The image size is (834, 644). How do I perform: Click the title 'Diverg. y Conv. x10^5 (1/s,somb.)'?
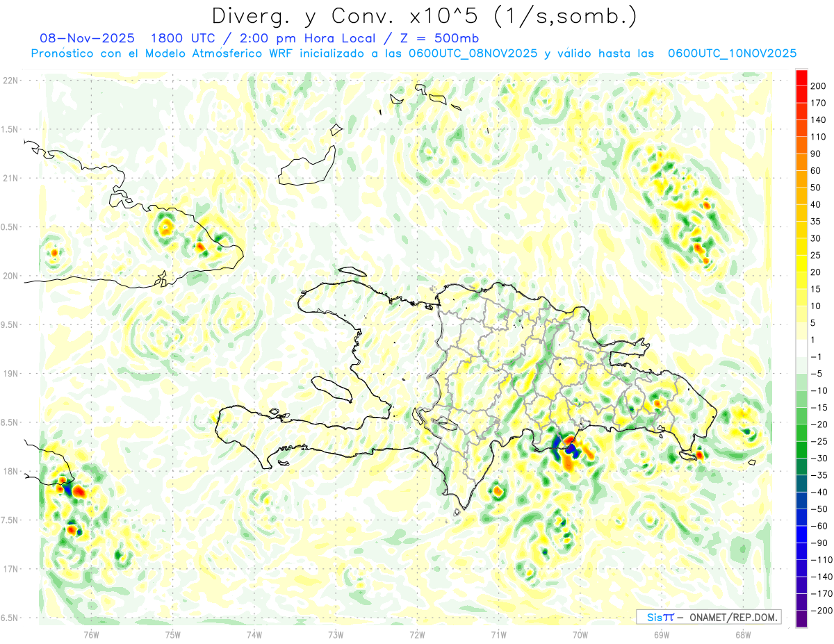[425, 16]
